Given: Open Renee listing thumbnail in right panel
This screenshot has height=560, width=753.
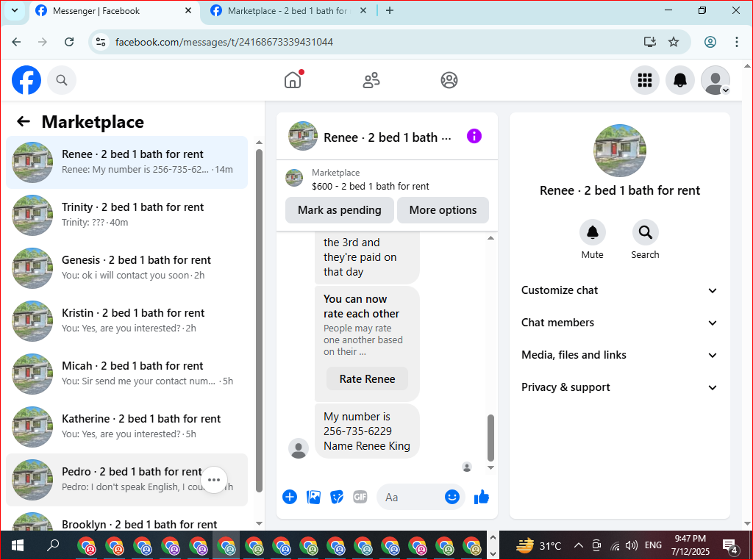Looking at the screenshot, I should click(619, 151).
